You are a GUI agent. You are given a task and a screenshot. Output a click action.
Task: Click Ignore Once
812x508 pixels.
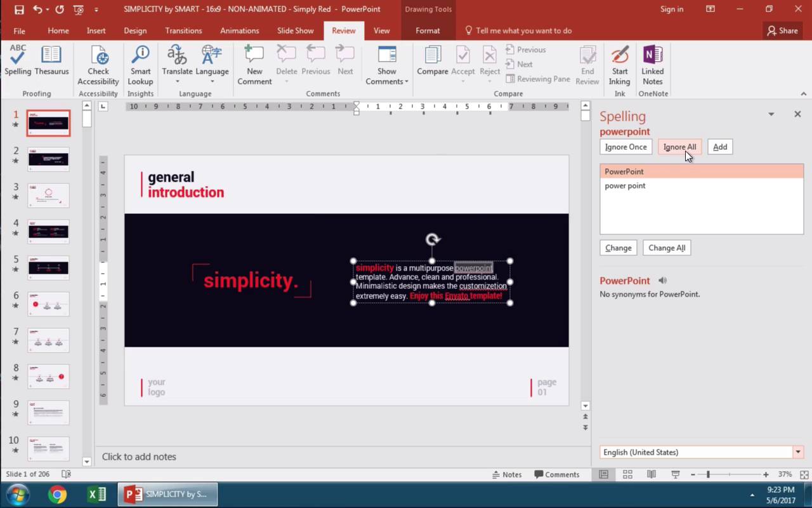coord(625,147)
